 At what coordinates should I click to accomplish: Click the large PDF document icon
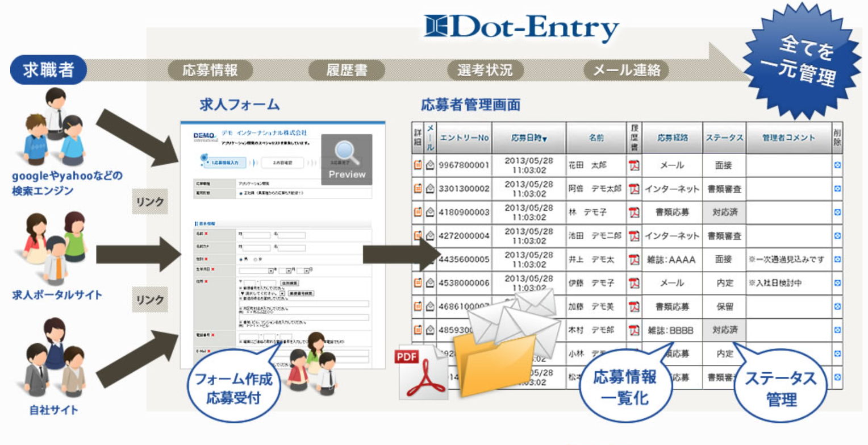click(422, 372)
